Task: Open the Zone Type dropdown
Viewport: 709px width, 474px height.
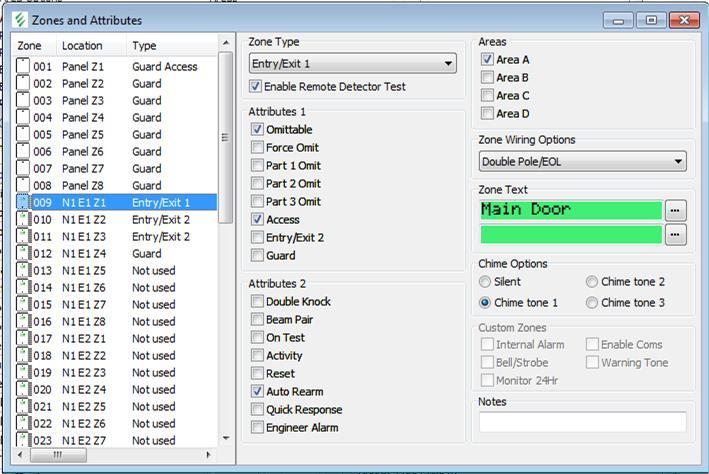Action: [352, 64]
